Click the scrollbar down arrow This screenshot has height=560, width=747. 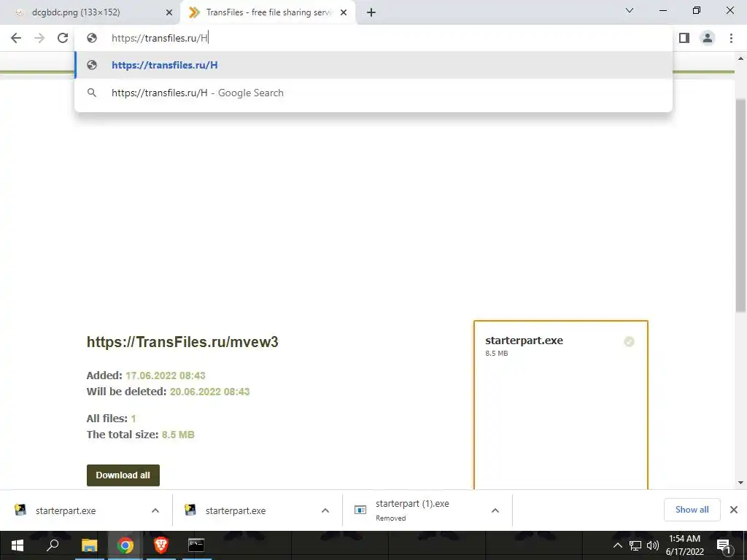click(x=740, y=483)
